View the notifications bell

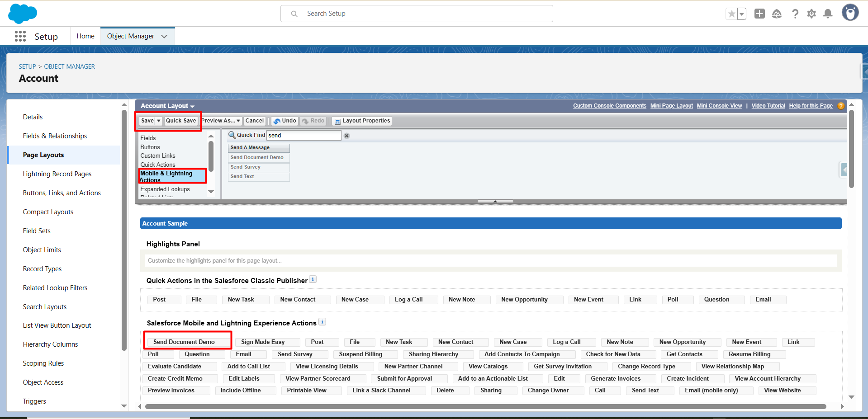(828, 14)
